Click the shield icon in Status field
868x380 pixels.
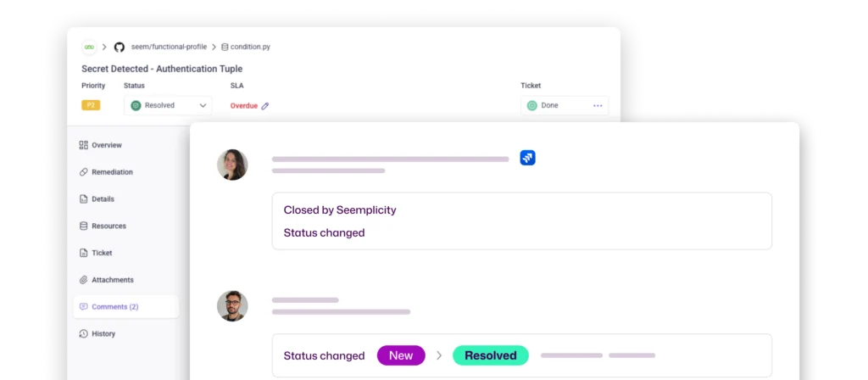136,105
